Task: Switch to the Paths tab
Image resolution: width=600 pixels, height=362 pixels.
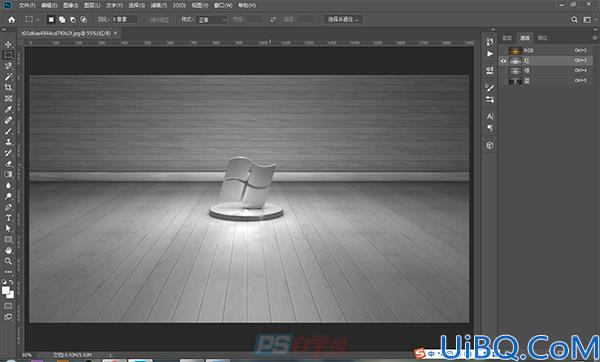Action: pyautogui.click(x=543, y=38)
